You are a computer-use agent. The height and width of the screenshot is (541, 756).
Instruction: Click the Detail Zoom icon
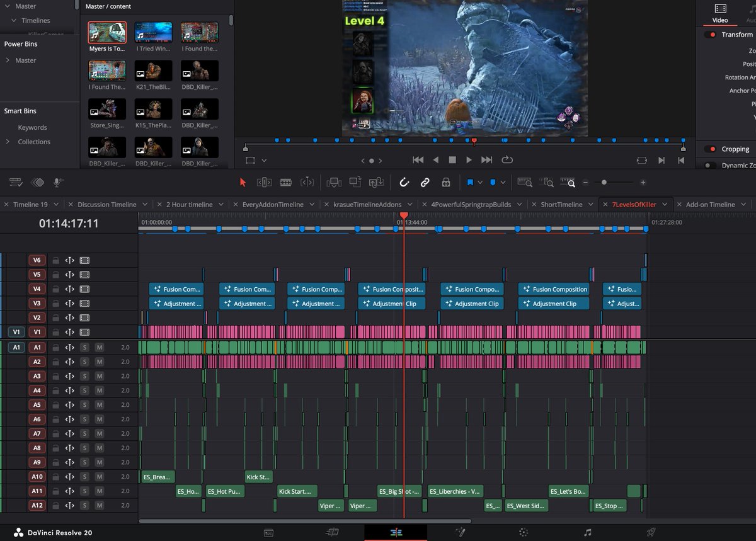547,183
